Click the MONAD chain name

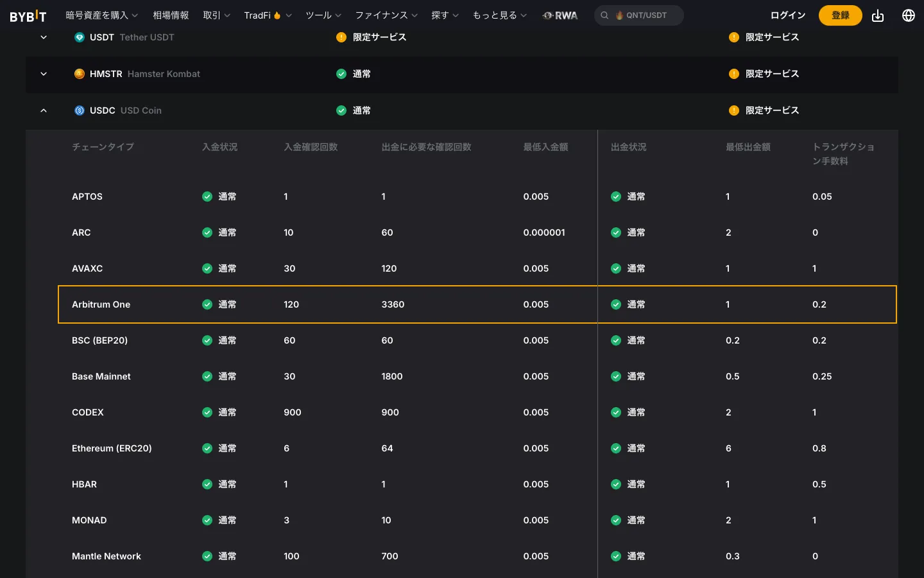coord(89,520)
